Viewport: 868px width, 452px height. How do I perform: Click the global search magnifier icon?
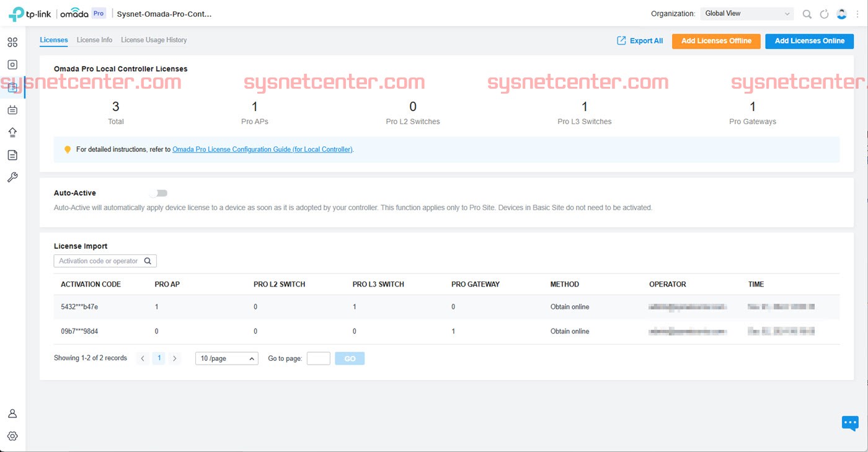pyautogui.click(x=807, y=14)
